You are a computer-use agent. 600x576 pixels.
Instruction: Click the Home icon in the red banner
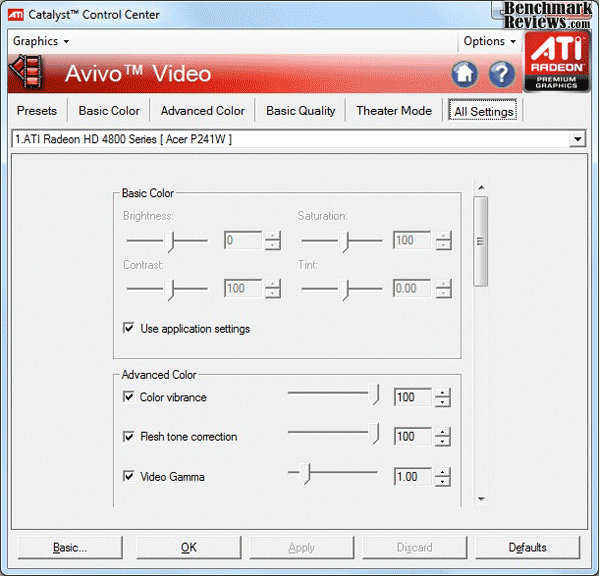coord(465,74)
